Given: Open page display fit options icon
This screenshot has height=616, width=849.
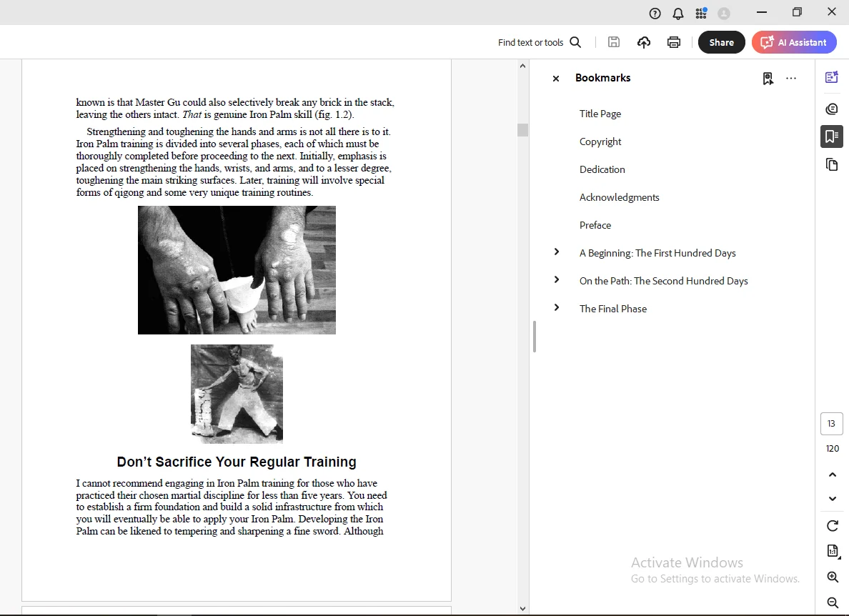Looking at the screenshot, I should [x=833, y=551].
